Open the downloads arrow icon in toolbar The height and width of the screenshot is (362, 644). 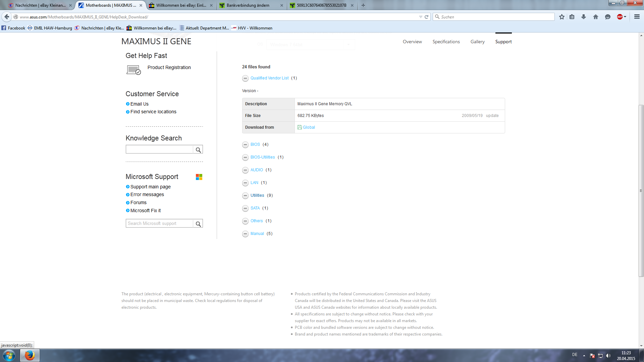pos(584,17)
